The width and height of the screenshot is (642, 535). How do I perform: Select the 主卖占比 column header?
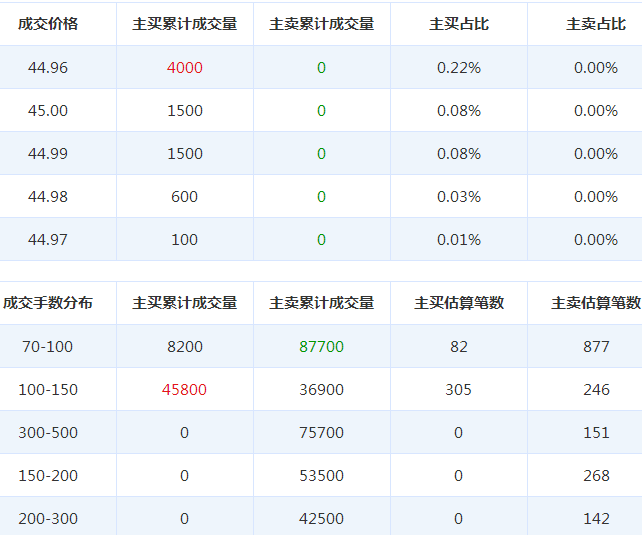(x=596, y=24)
